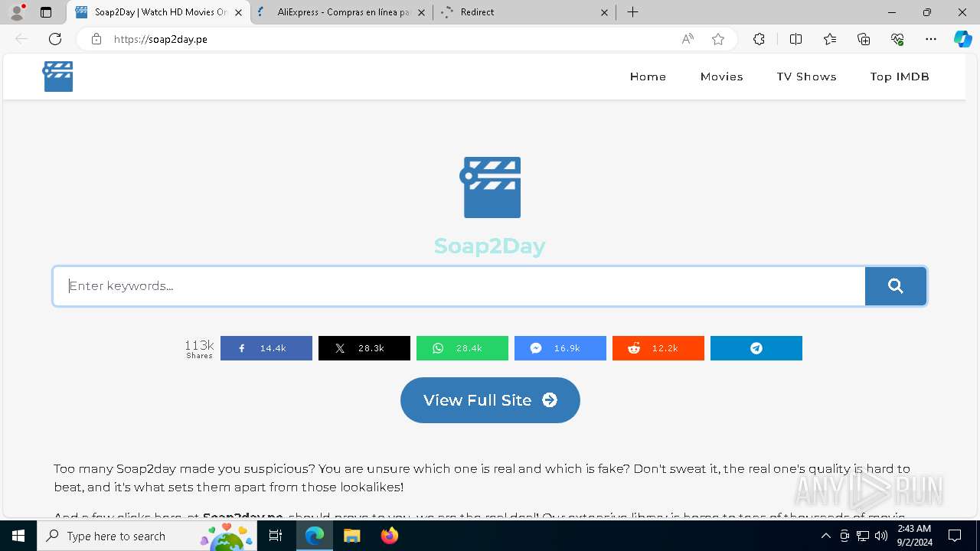Add this page to favorites star
Image resolution: width=980 pixels, height=551 pixels.
(718, 39)
